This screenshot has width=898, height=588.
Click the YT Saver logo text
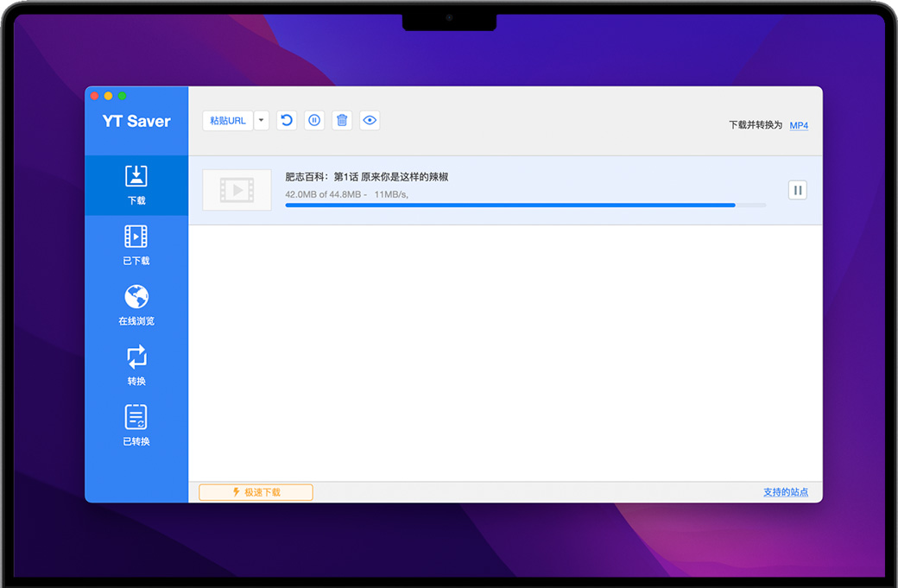[136, 122]
